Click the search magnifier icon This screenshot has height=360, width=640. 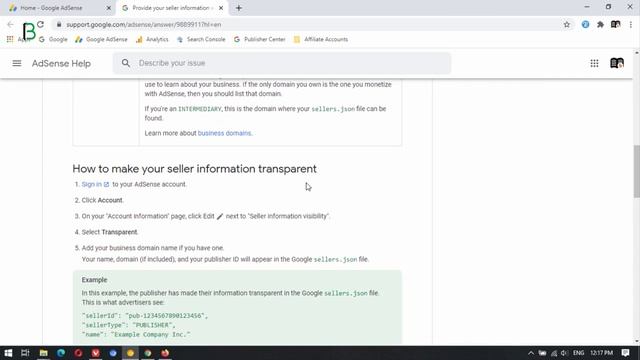click(126, 63)
